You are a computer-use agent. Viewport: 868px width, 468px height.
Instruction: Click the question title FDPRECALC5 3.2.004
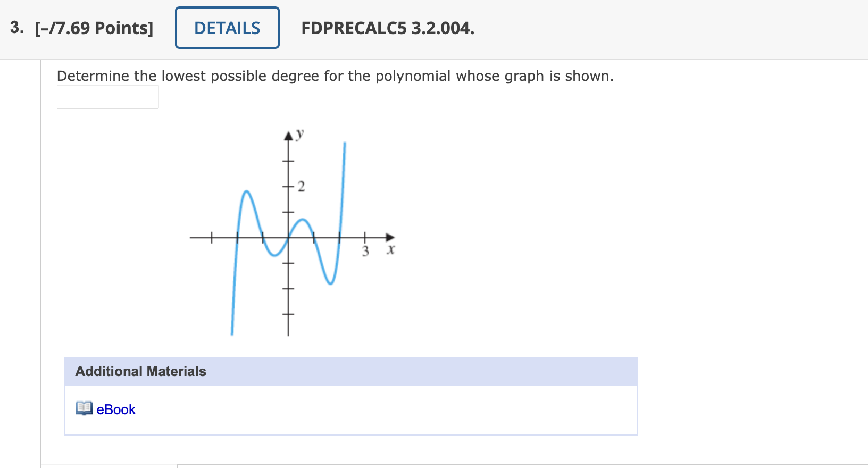pos(387,29)
